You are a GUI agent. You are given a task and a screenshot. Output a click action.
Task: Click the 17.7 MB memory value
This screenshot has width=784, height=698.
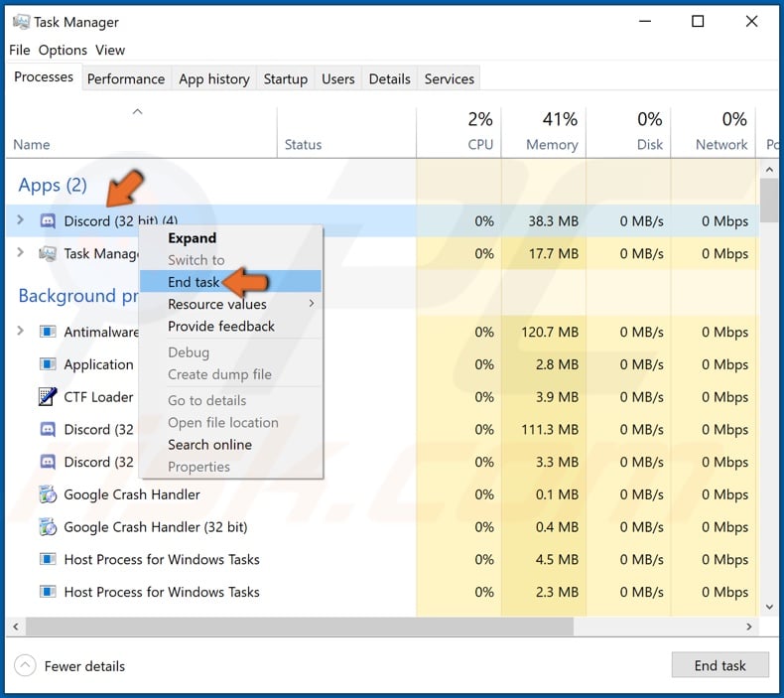[553, 253]
